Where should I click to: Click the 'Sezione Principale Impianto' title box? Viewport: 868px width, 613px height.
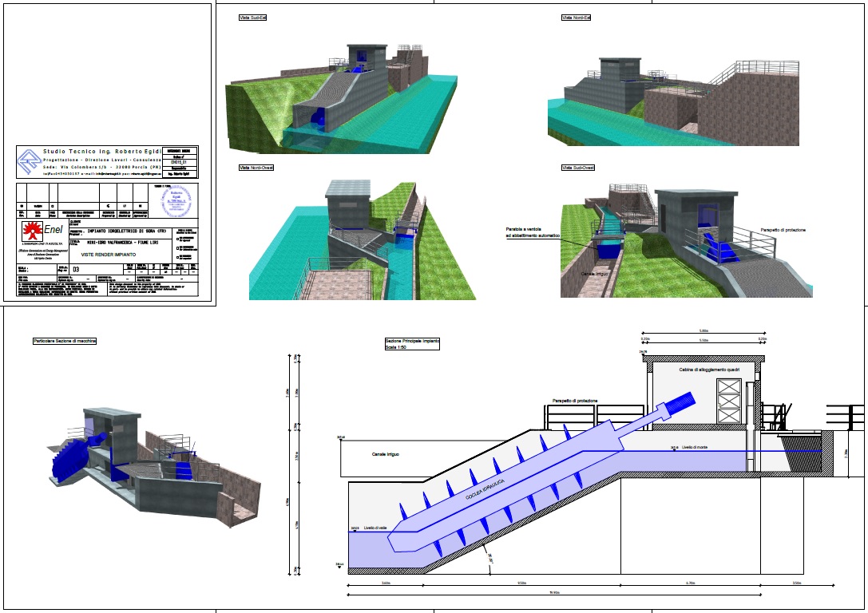coord(412,343)
